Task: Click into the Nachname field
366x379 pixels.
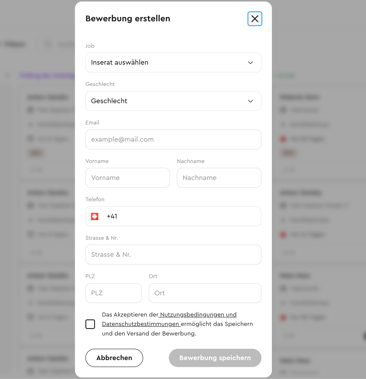Action: (219, 178)
